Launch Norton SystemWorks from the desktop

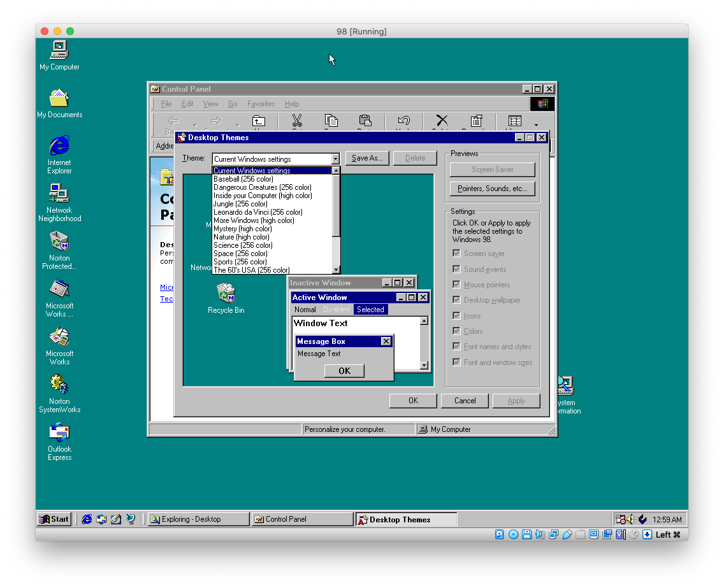click(59, 394)
